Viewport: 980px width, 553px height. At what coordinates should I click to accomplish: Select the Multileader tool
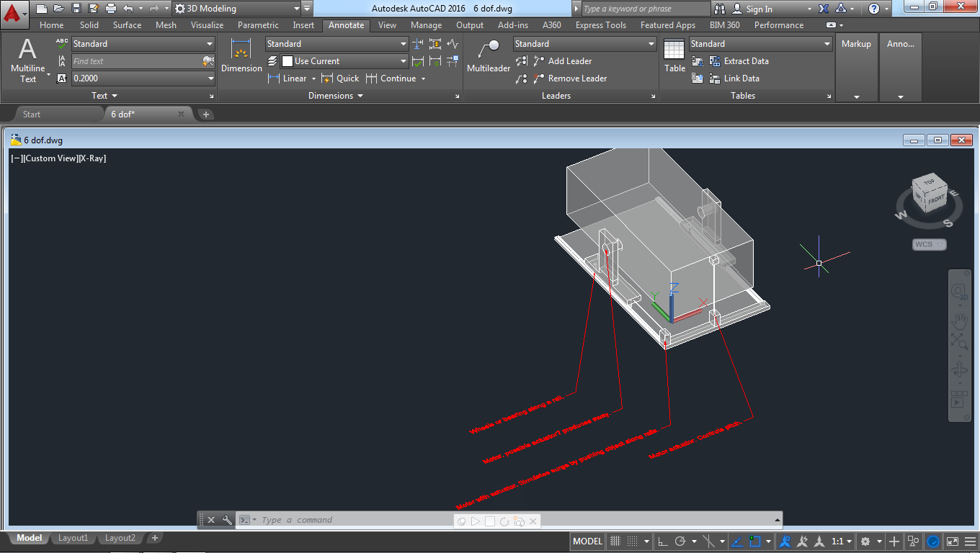(x=489, y=56)
